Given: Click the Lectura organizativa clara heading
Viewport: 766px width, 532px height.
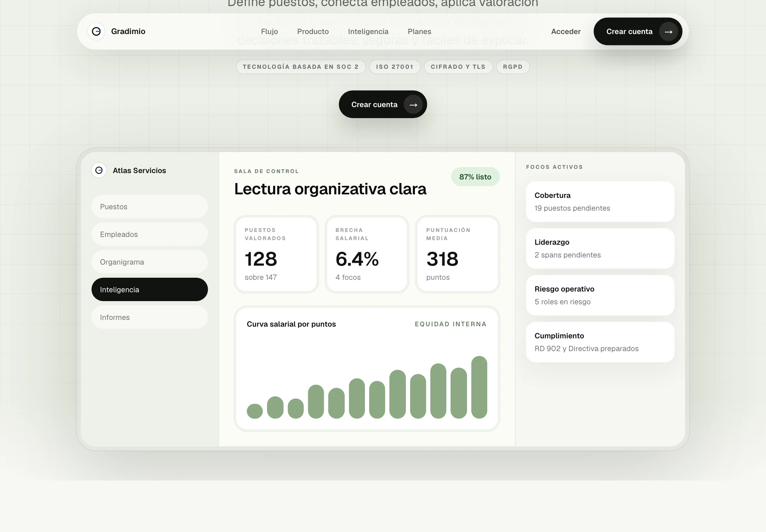Looking at the screenshot, I should click(x=330, y=189).
